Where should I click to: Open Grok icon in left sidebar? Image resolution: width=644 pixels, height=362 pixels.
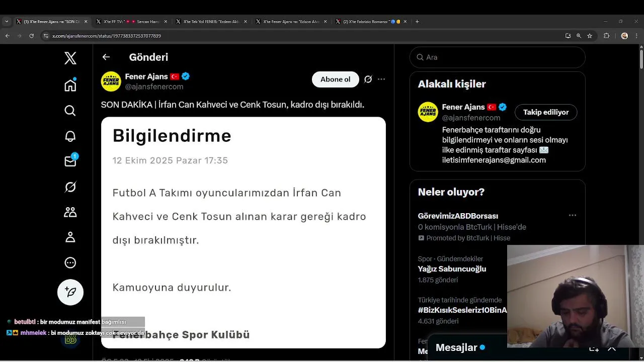coord(70,187)
